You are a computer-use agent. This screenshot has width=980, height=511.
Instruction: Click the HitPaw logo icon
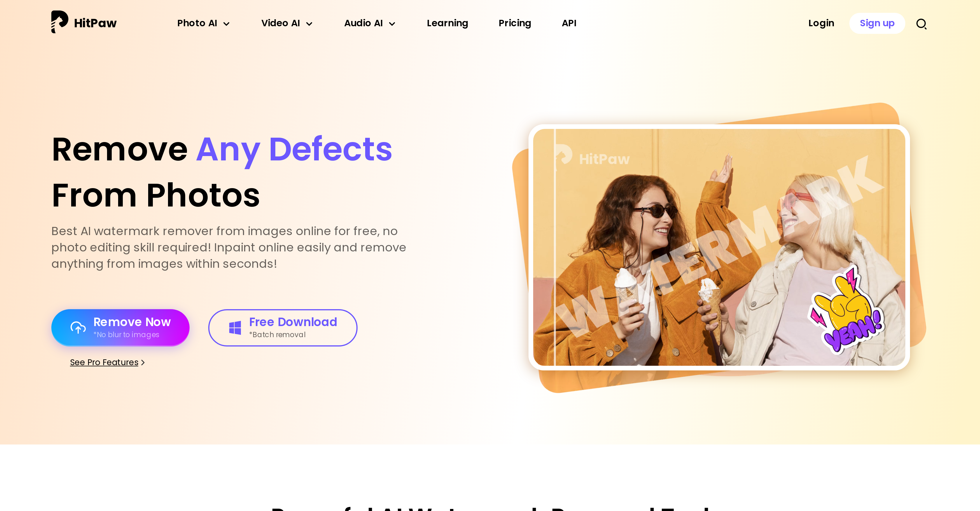tap(58, 23)
